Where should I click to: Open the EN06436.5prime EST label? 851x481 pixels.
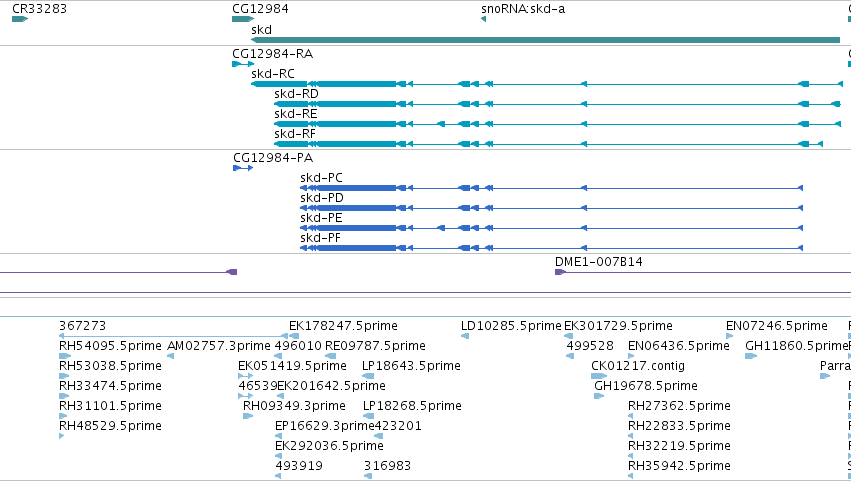point(678,346)
